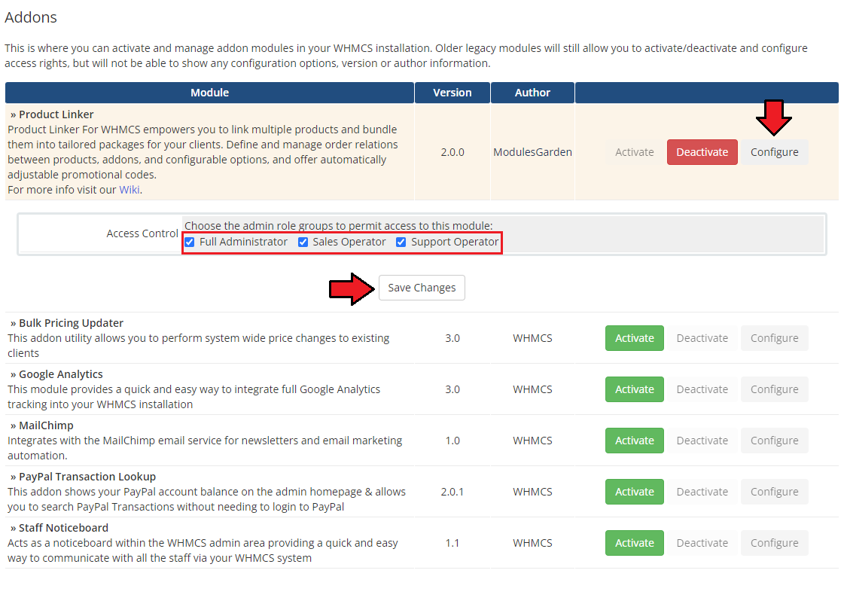Click the PayPal Transaction Lookup title
The width and height of the screenshot is (844, 616).
tap(87, 477)
